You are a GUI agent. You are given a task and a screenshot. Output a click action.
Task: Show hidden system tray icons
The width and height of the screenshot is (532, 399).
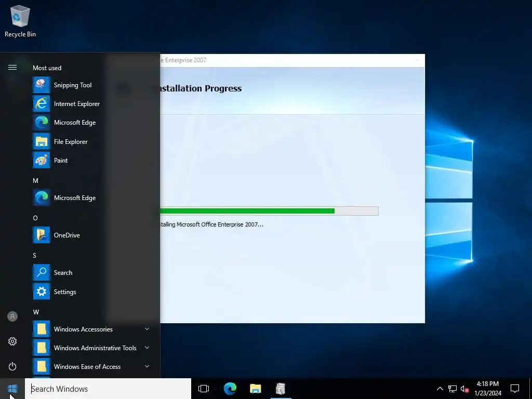tap(440, 389)
